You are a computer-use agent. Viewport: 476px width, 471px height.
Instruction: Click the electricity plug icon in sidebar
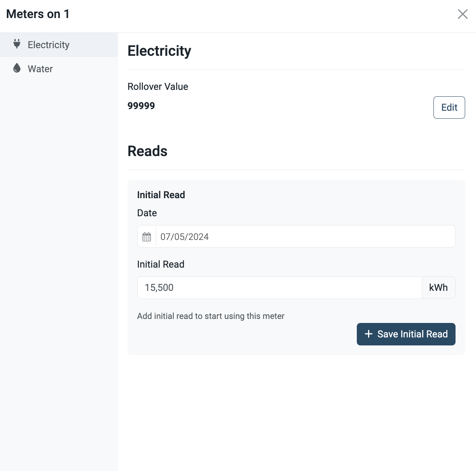tap(17, 44)
